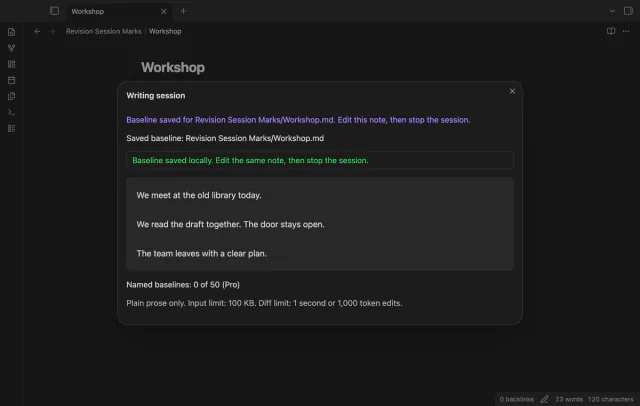The width and height of the screenshot is (640, 406).
Task: Click 23 words in status bar
Action: point(569,399)
